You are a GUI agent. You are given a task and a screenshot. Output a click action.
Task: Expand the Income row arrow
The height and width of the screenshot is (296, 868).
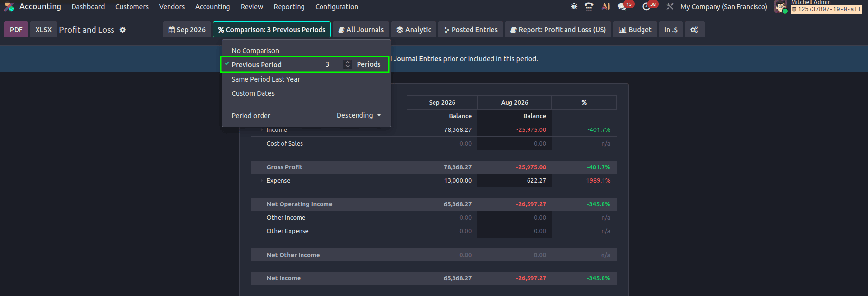click(x=262, y=130)
